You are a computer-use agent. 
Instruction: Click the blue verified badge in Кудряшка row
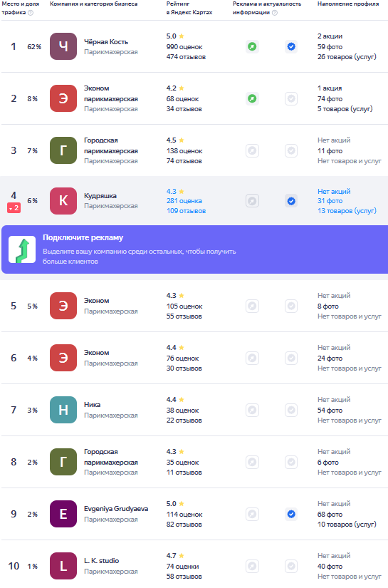291,201
